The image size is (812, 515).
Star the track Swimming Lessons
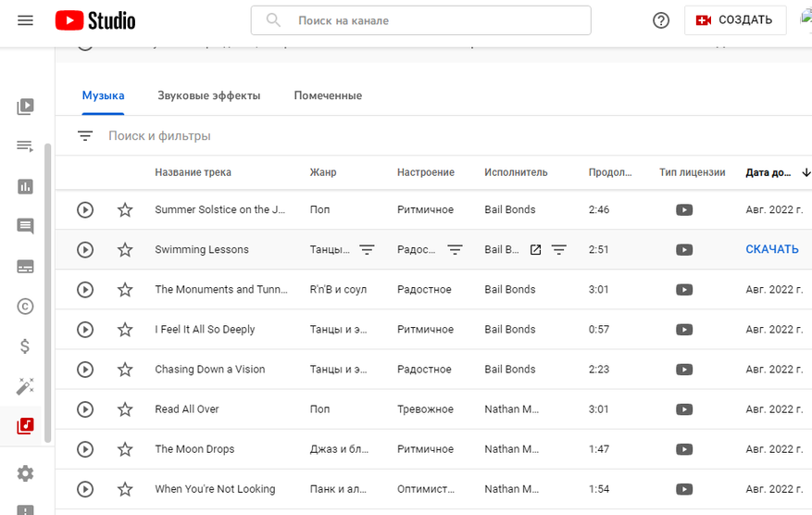pos(125,249)
